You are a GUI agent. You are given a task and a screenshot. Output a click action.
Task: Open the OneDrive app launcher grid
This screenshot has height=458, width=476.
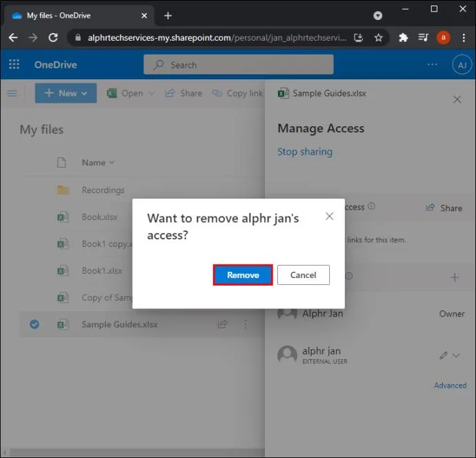coord(14,64)
